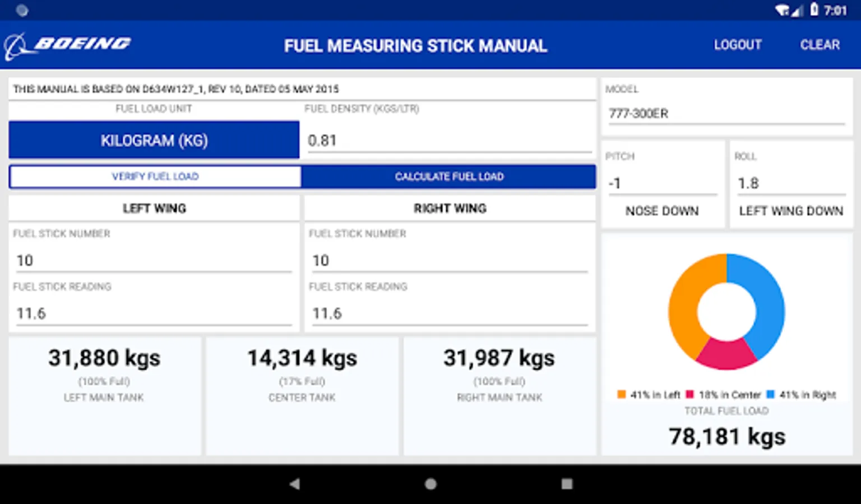Tap the total fuel load 78,181 kgs
Viewport: 861px width, 504px height.
(727, 437)
